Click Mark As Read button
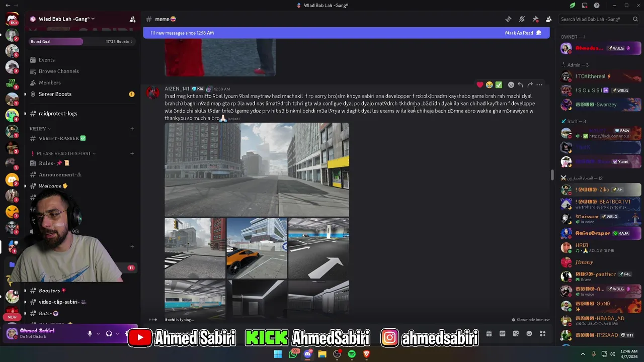644x362 pixels. pyautogui.click(x=523, y=33)
